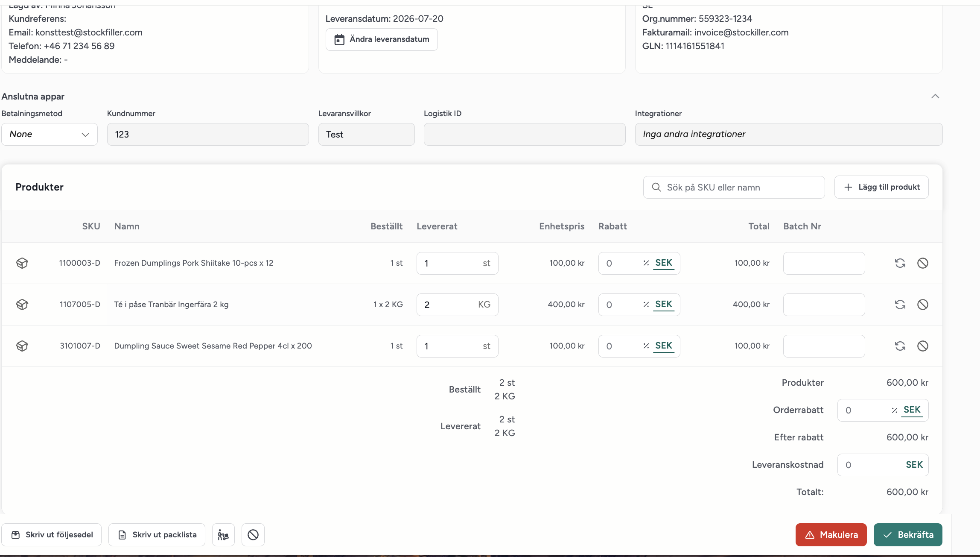Open the Betalningsmetod dropdown
980x557 pixels.
tap(50, 134)
